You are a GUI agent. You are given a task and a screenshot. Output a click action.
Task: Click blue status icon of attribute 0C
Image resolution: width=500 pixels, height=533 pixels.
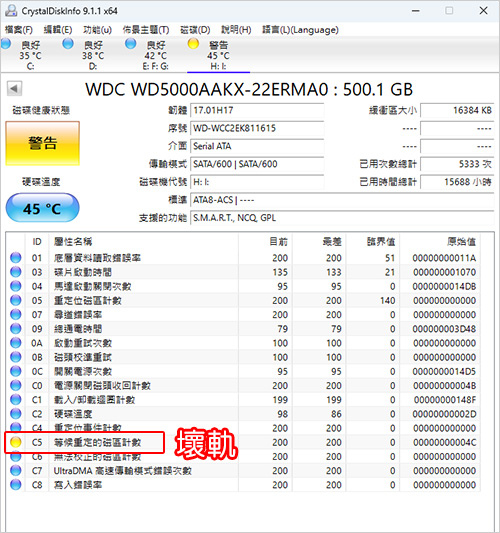(16, 371)
